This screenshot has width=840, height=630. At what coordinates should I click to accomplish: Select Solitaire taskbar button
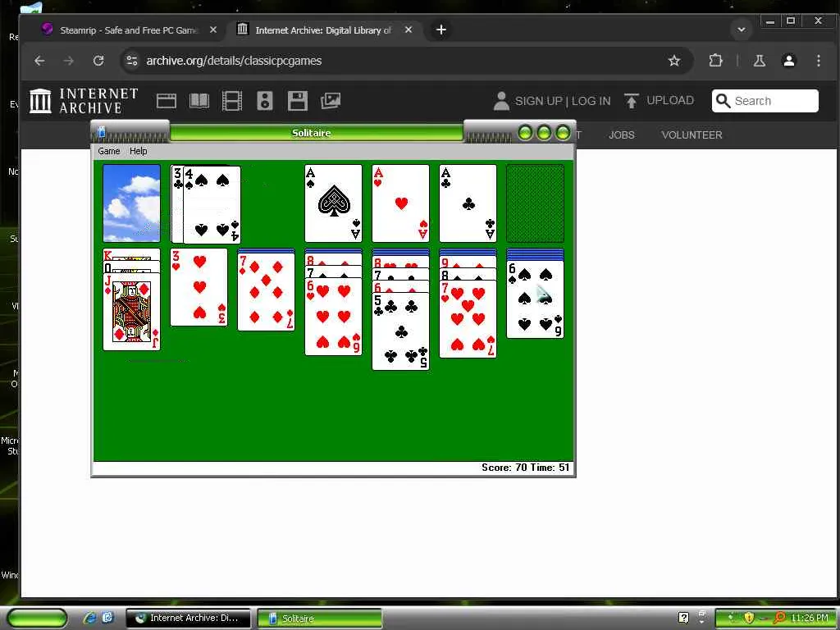[x=319, y=619]
